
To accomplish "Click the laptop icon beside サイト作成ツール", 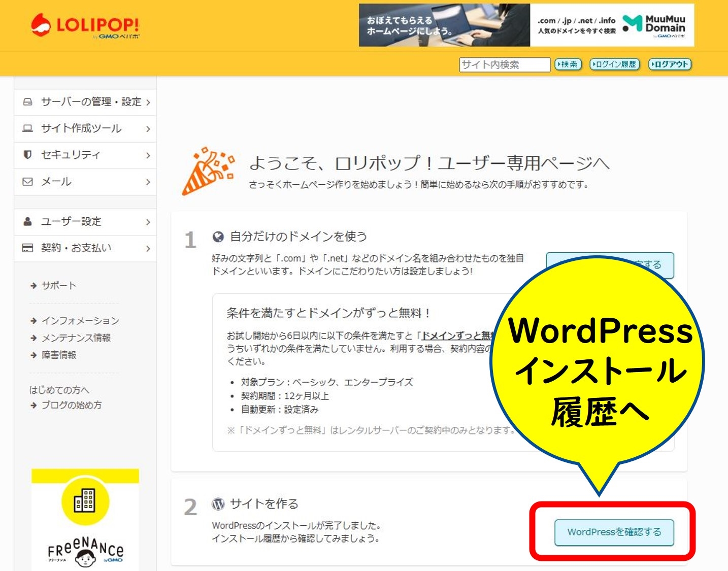I will click(27, 128).
